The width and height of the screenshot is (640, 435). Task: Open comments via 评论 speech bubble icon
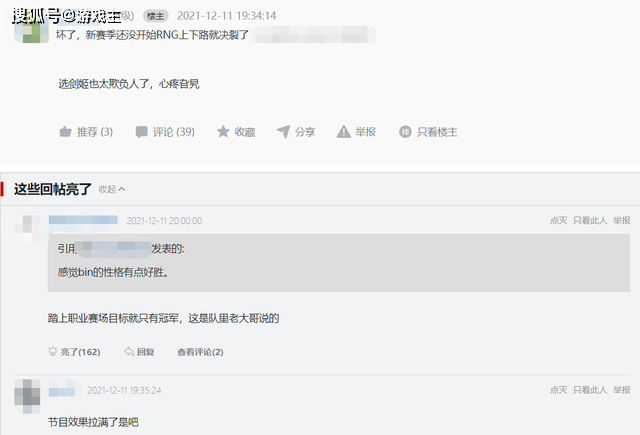[141, 131]
